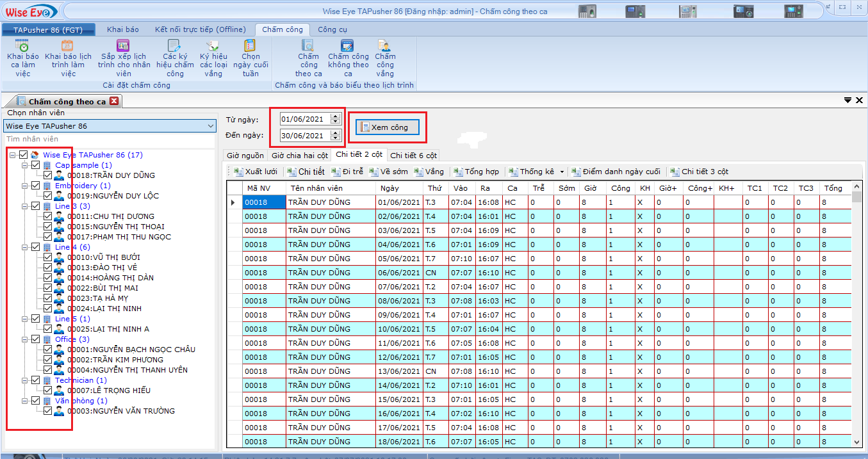Image resolution: width=868 pixels, height=459 pixels.
Task: Click Khai báo lịch trình làm việc icon
Action: click(68, 46)
